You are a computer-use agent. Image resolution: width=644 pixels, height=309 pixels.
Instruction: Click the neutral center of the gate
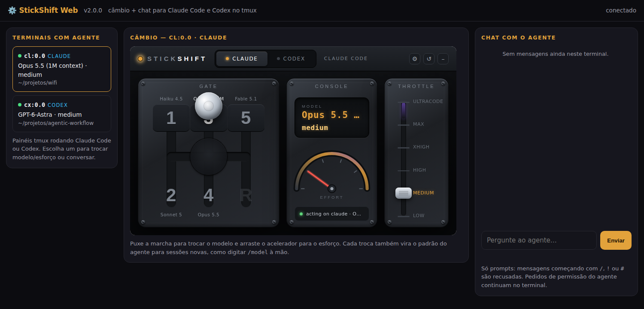click(x=209, y=157)
